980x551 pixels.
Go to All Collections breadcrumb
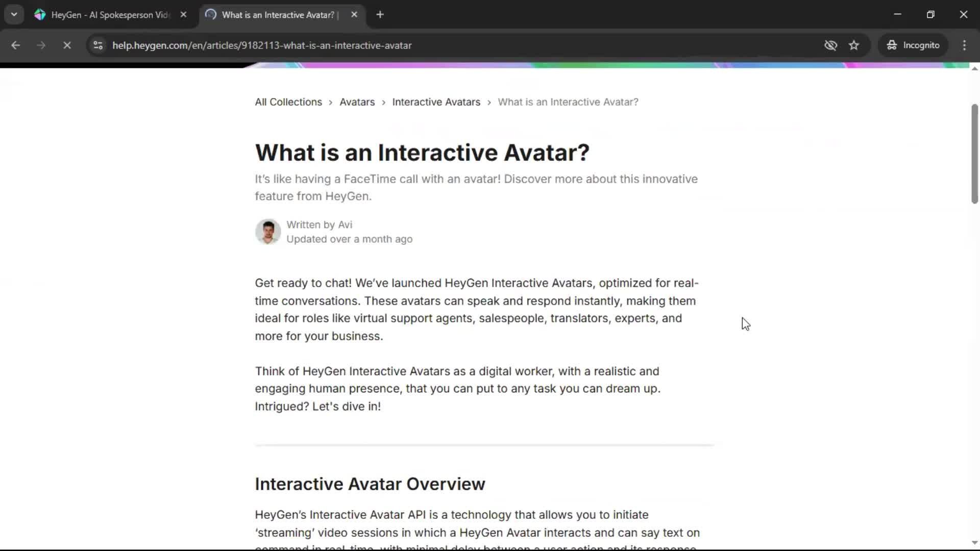coord(288,102)
